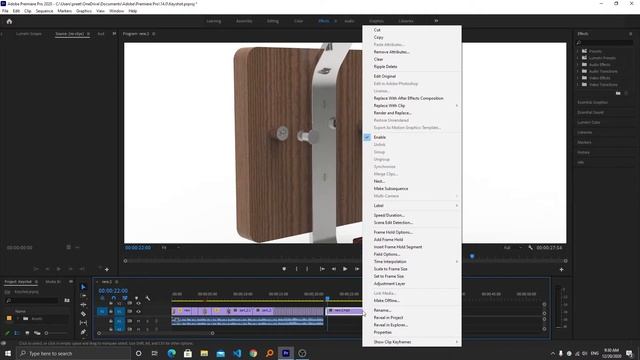Select the Razor tool

(83, 314)
